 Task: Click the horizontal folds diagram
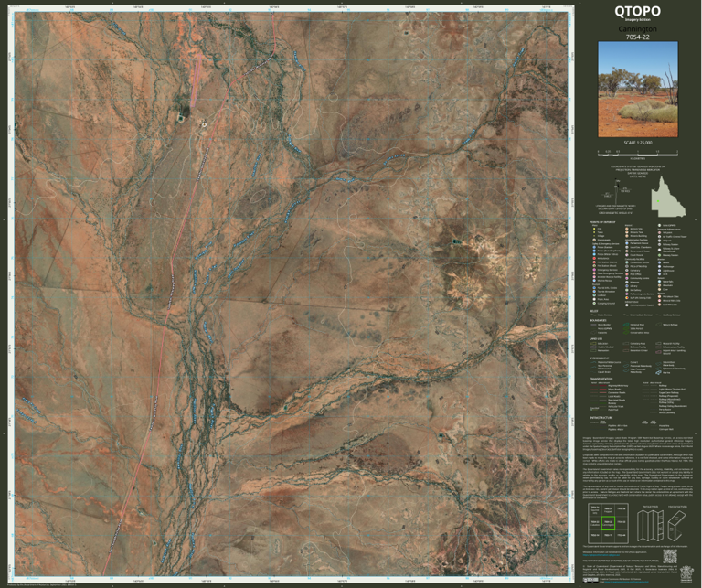(x=677, y=526)
